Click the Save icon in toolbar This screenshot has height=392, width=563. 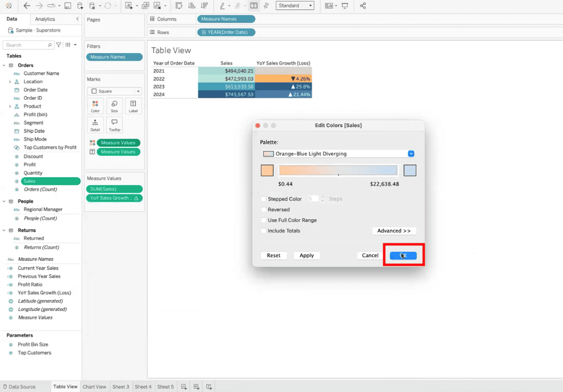pyautogui.click(x=68, y=6)
